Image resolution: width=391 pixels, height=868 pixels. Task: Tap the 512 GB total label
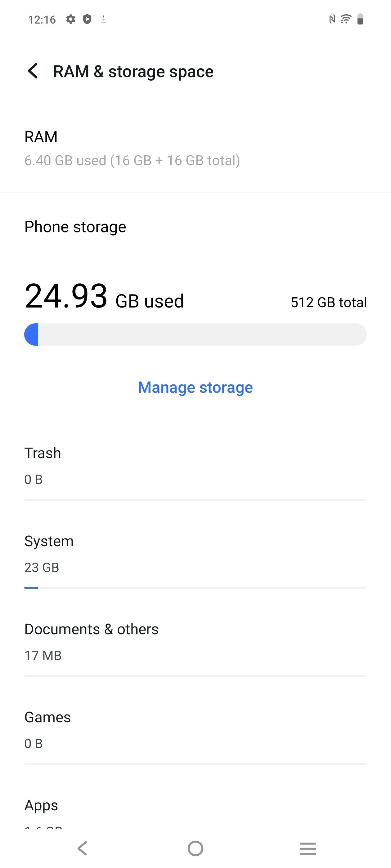329,302
